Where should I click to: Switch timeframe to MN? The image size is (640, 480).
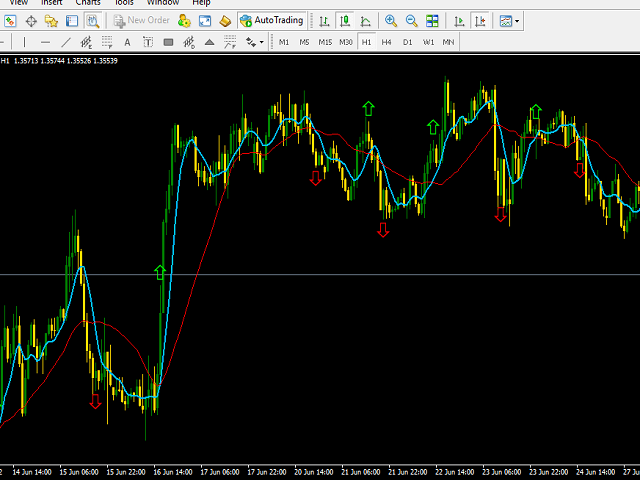point(448,42)
